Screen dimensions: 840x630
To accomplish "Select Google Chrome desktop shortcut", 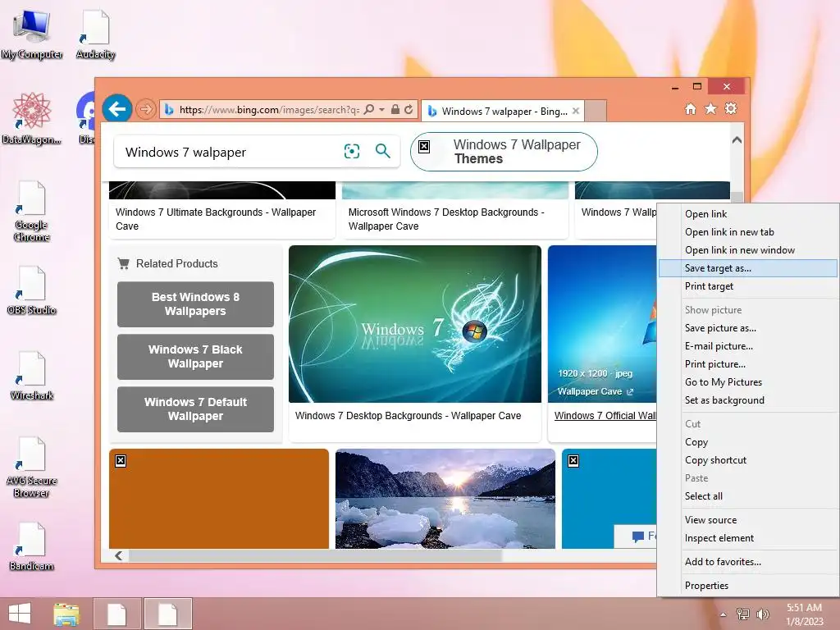I will pos(32,211).
